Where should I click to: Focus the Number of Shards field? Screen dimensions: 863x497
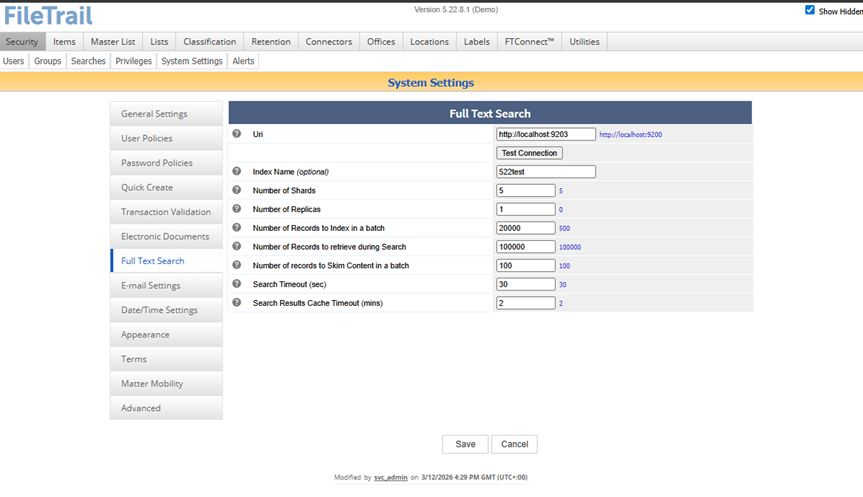[x=526, y=190]
